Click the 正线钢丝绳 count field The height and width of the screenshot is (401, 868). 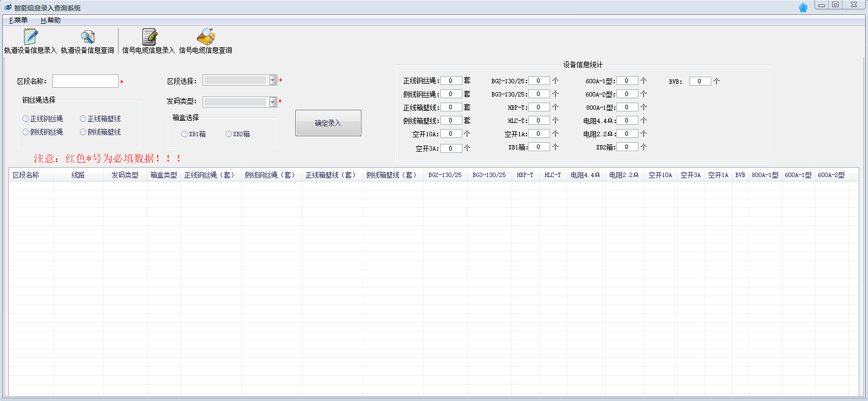(x=451, y=81)
